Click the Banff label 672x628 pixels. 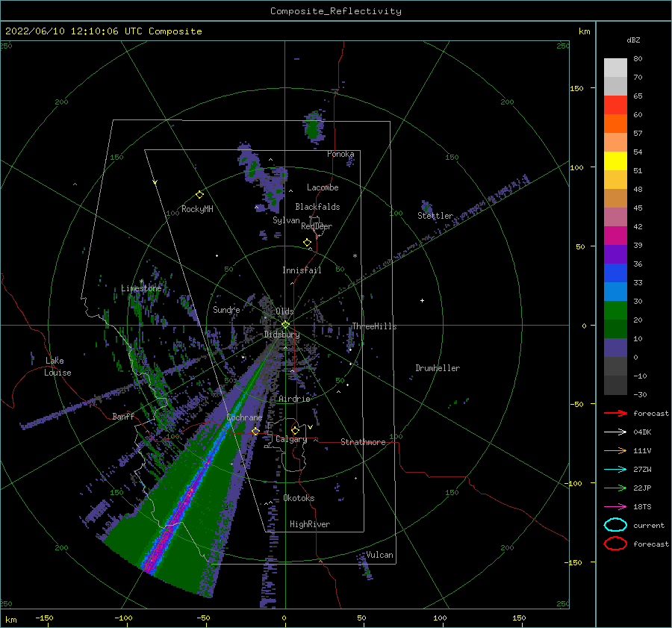[123, 416]
